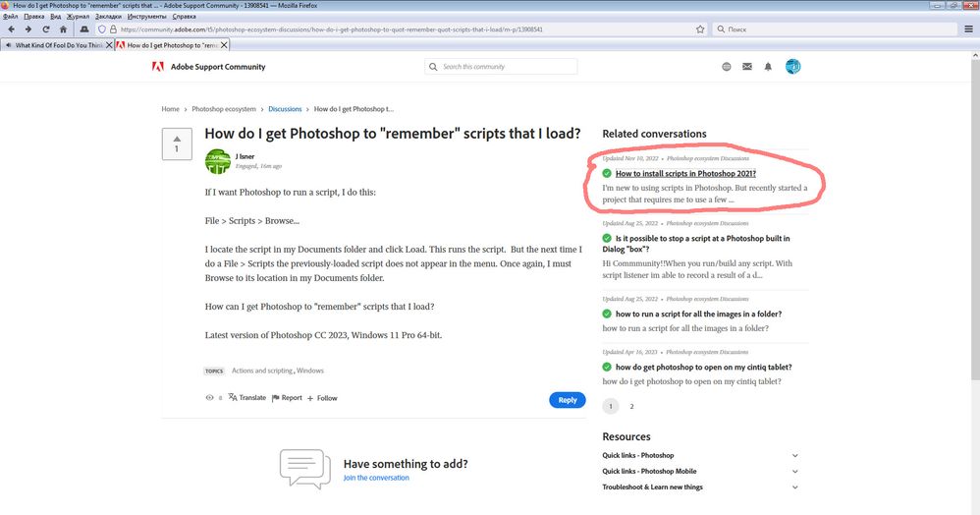Click the Adobe logo in the header
This screenshot has width=980, height=515.
click(x=157, y=66)
